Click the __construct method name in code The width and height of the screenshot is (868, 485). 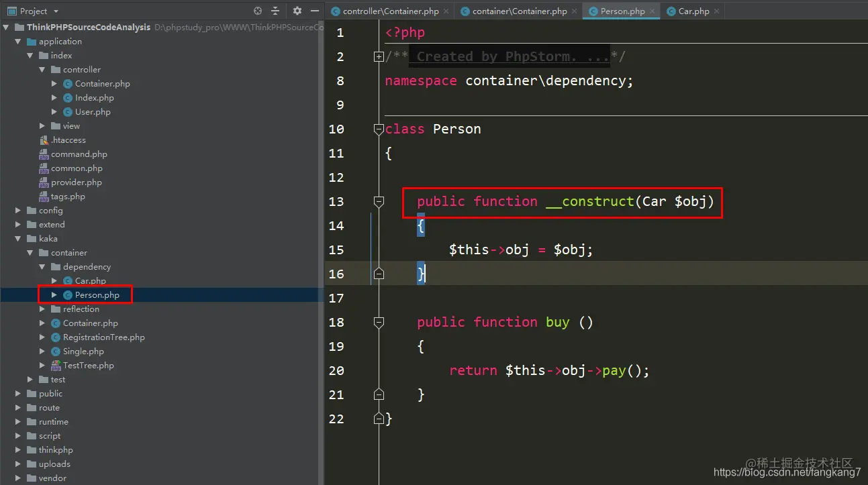(590, 201)
